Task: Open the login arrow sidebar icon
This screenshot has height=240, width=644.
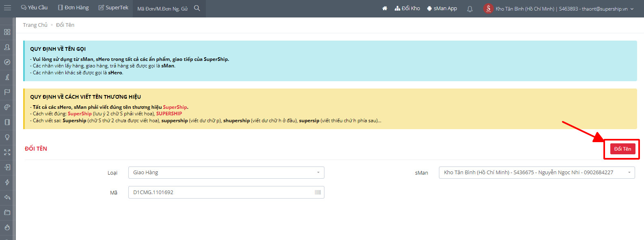Action: click(x=7, y=167)
